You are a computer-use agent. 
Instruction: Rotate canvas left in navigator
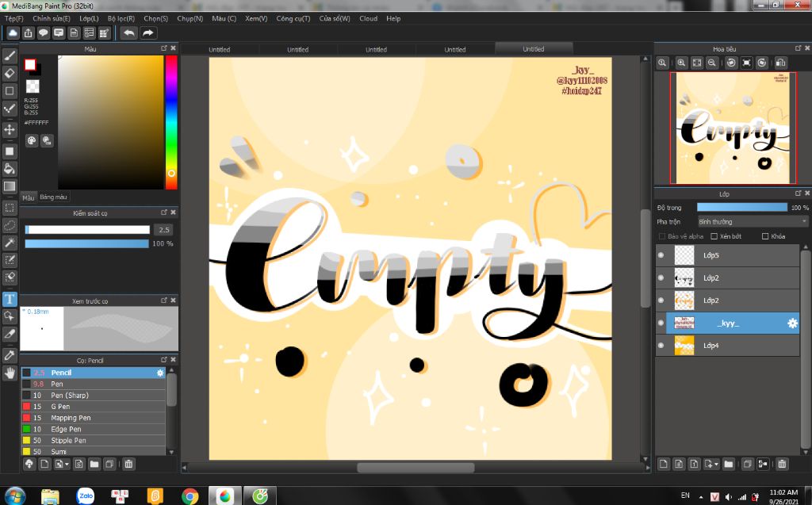pyautogui.click(x=731, y=63)
